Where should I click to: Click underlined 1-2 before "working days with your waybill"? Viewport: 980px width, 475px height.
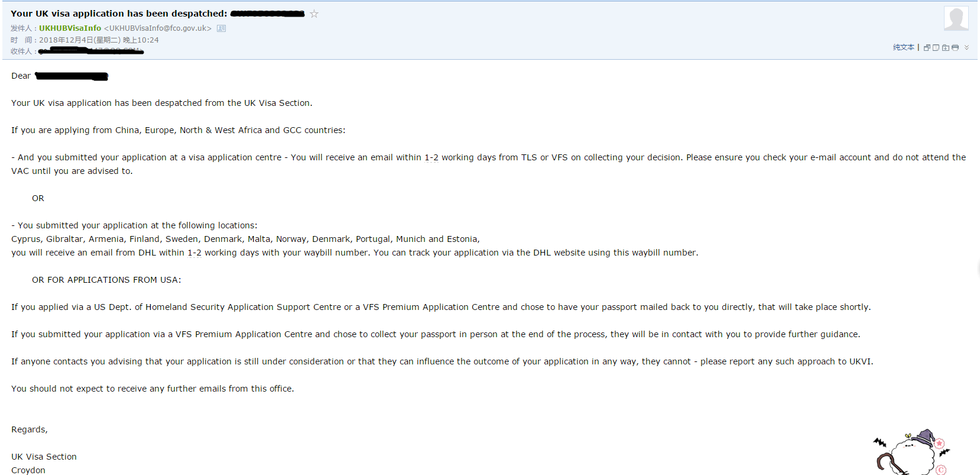click(x=194, y=253)
